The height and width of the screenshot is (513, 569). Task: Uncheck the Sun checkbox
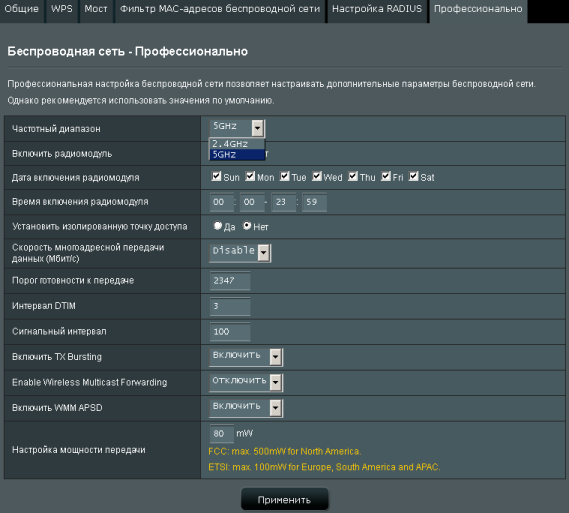[216, 176]
